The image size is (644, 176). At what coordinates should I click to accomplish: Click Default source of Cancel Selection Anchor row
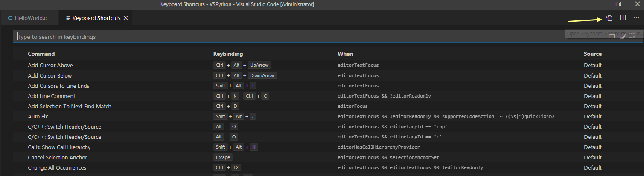click(593, 157)
